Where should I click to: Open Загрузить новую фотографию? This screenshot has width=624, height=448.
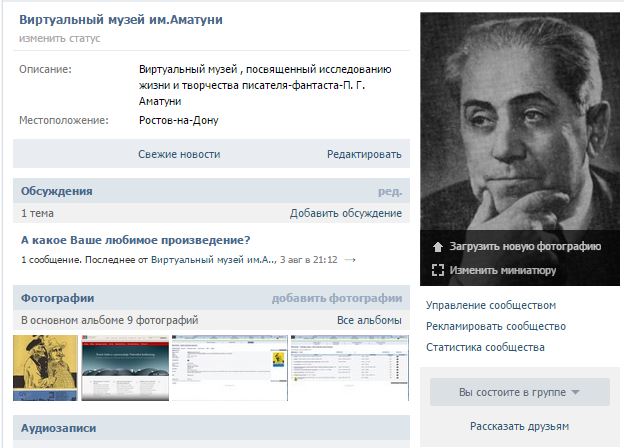525,246
